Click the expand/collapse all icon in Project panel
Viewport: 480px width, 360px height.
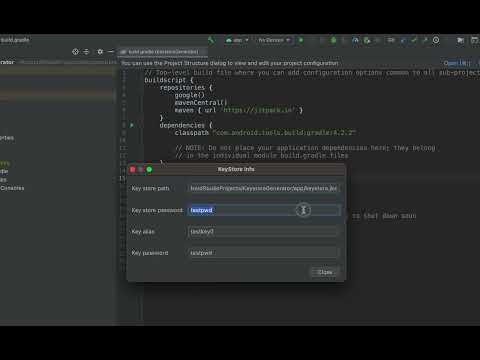(x=86, y=52)
